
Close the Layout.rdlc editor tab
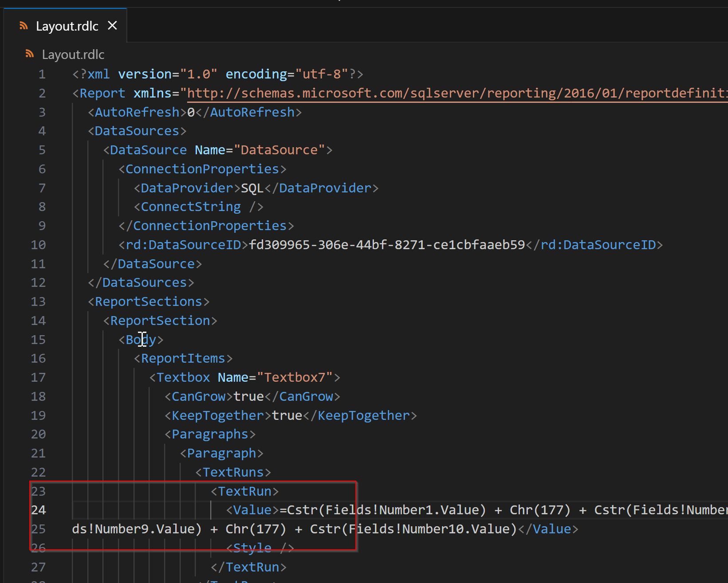(x=112, y=25)
